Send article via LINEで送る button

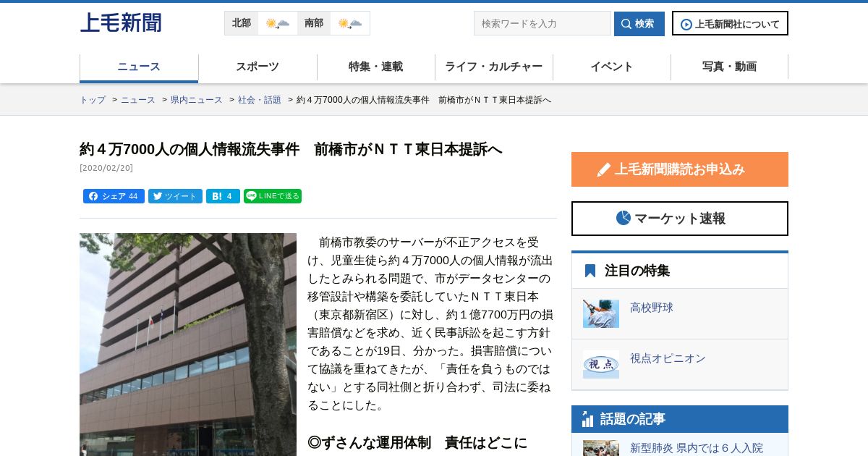tap(273, 196)
